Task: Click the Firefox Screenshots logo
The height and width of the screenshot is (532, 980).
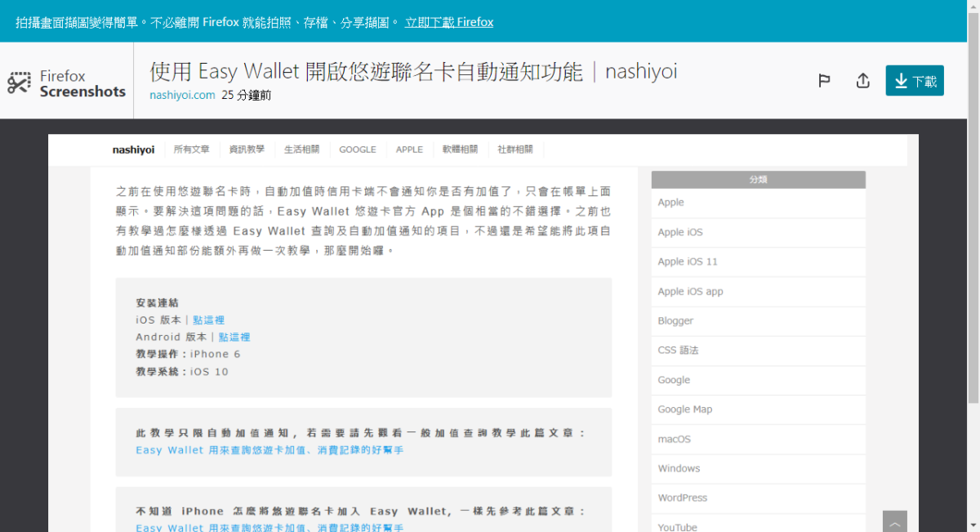Action: (67, 83)
